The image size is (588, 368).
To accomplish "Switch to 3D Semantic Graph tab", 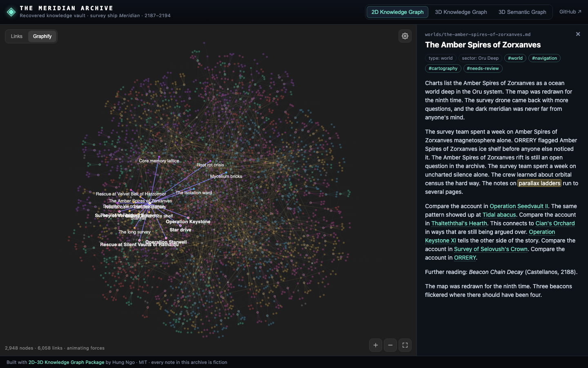I will tap(522, 12).
